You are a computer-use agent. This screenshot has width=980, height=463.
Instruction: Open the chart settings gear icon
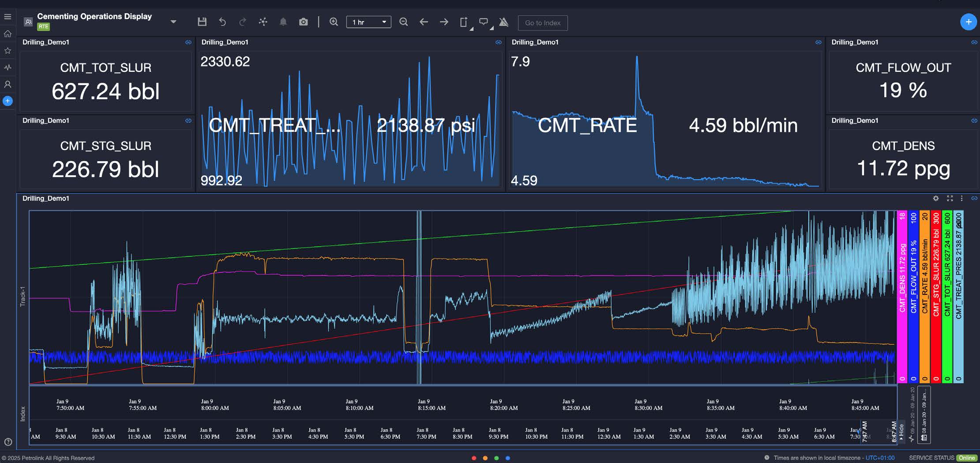[935, 199]
